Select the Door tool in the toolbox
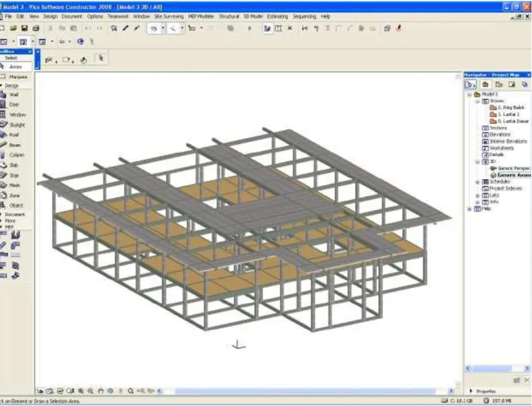 click(14, 105)
